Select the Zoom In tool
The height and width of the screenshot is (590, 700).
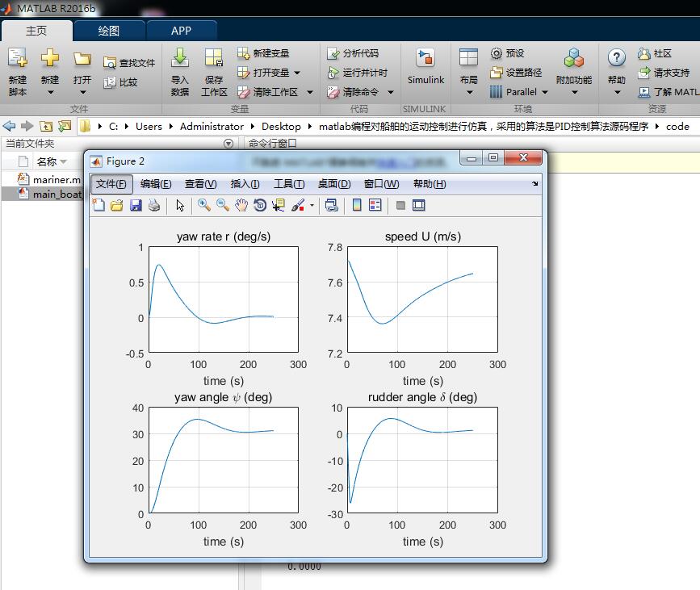(x=204, y=205)
